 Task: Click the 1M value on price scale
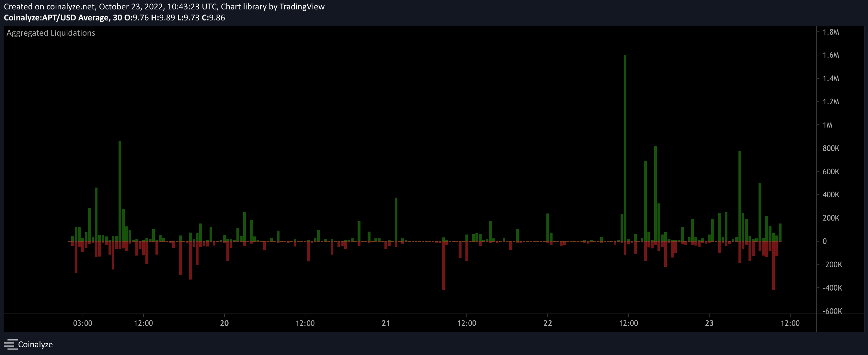coord(827,125)
